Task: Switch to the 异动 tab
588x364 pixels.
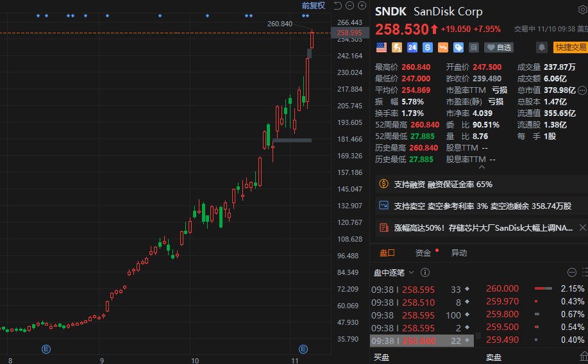Action: point(459,253)
